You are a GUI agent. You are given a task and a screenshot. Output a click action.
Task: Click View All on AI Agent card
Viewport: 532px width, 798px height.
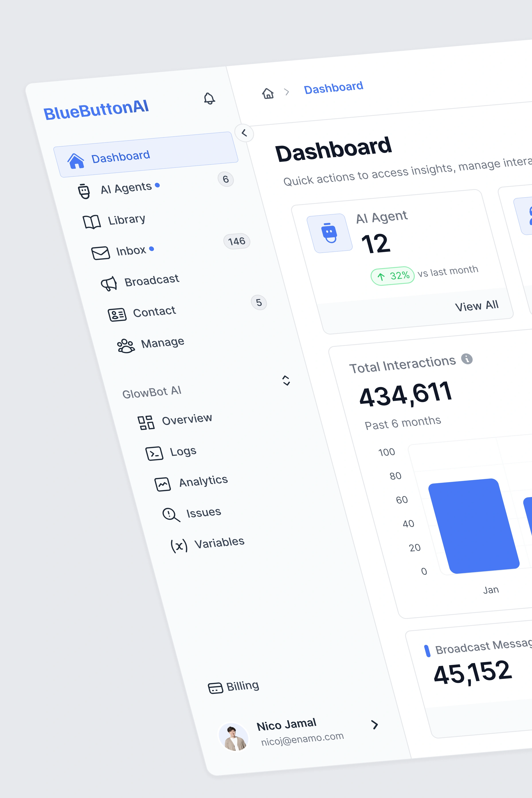[x=476, y=306]
